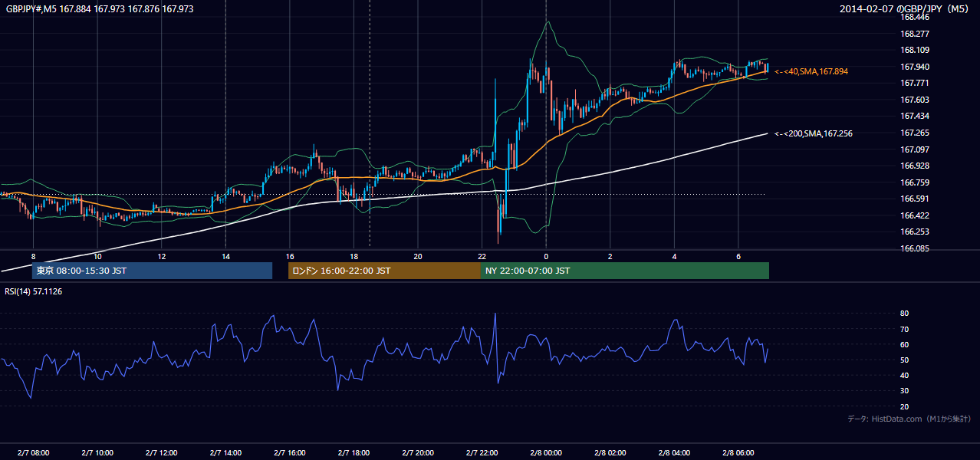Click hour label 12 under the price chart
Viewport: 980px width, 460px height.
[161, 256]
